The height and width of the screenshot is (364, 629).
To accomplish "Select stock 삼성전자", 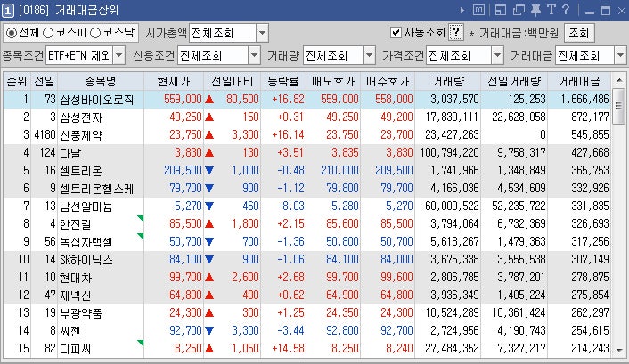I will 81,117.
